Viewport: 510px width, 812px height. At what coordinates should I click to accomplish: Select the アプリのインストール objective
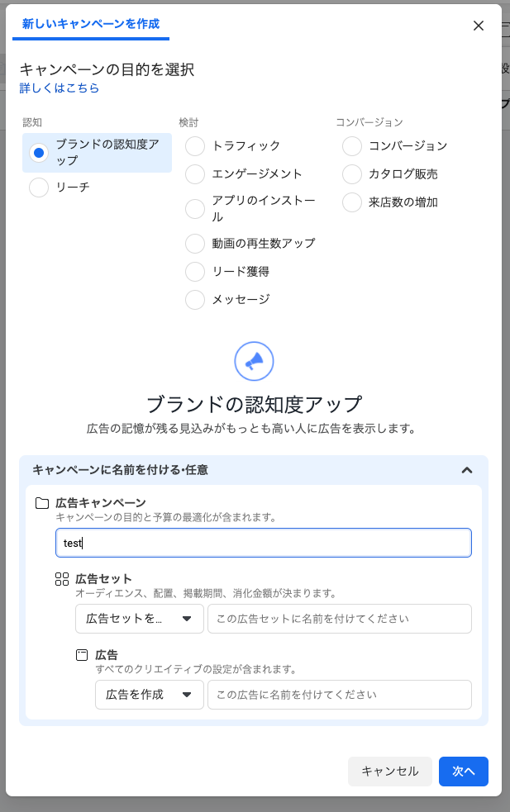click(x=195, y=209)
